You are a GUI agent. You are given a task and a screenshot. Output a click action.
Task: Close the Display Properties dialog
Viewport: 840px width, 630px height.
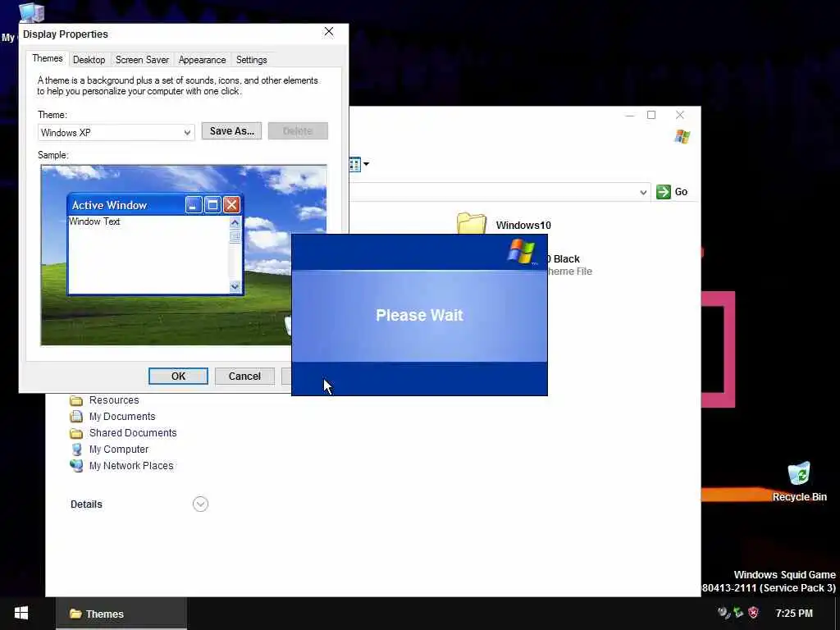tap(329, 32)
